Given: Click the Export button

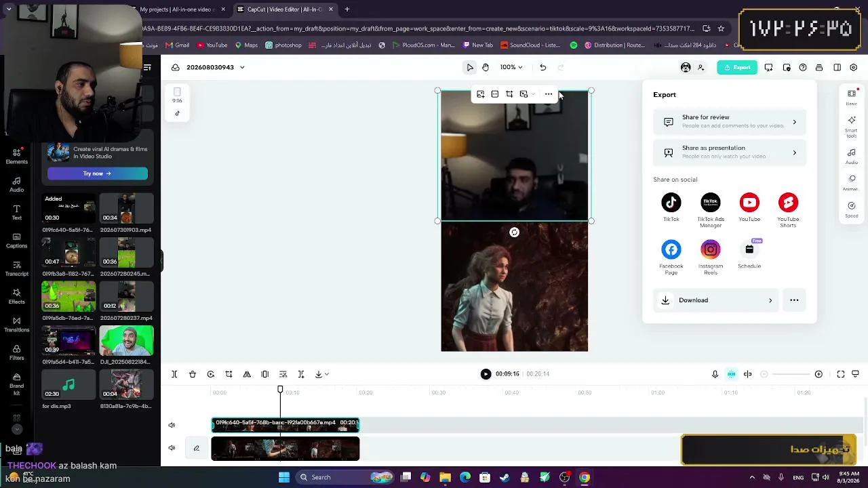Looking at the screenshot, I should click(x=737, y=67).
